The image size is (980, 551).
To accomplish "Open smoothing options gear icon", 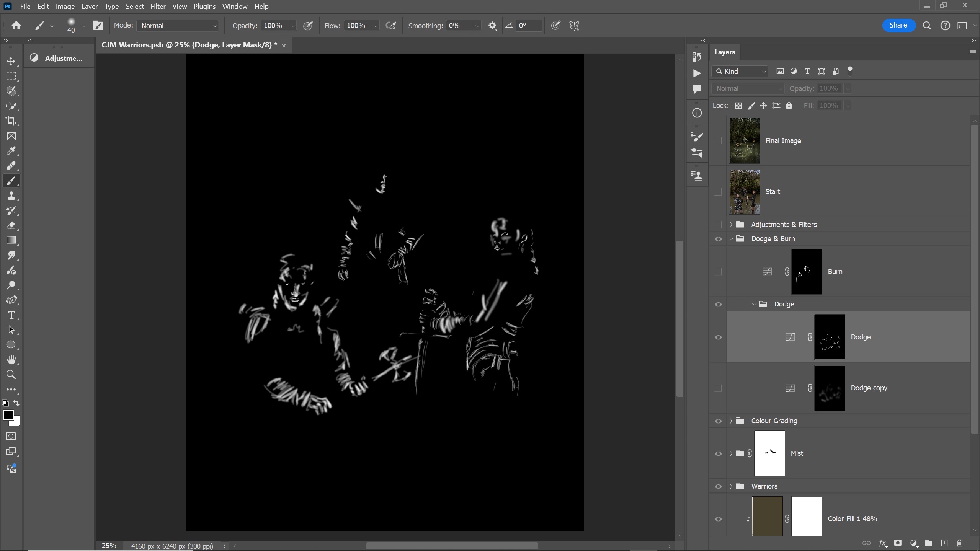I will tap(492, 26).
